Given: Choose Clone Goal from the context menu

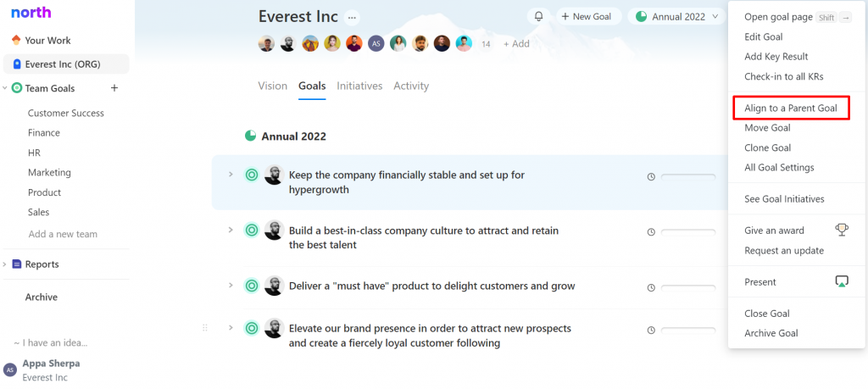Looking at the screenshot, I should pyautogui.click(x=767, y=147).
